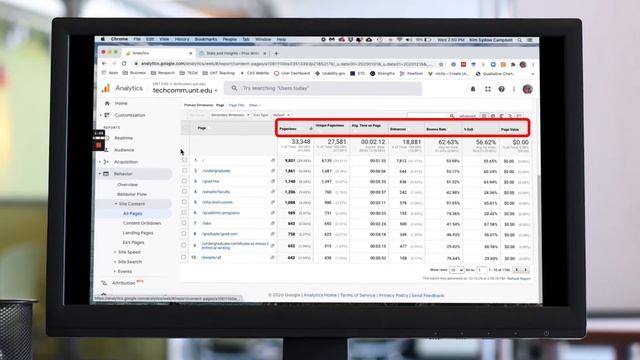Screen dimensions: 640x360
Task: Click the Wi-Fi menu bar icon
Action: (x=399, y=40)
